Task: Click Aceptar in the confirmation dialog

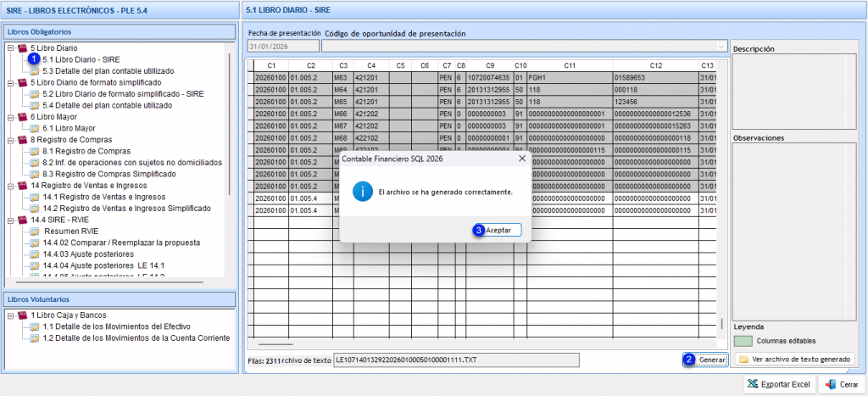Action: [x=498, y=230]
